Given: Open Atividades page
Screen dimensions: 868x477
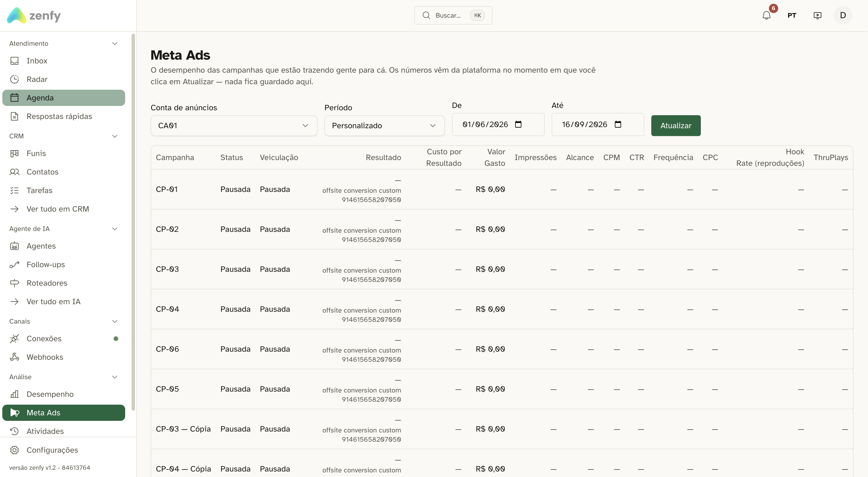Looking at the screenshot, I should coord(64,431).
